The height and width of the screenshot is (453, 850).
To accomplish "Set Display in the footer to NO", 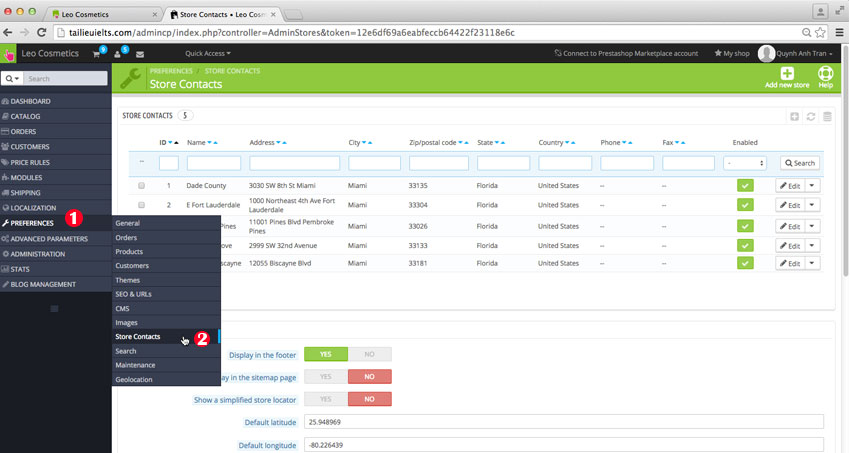I will click(369, 354).
